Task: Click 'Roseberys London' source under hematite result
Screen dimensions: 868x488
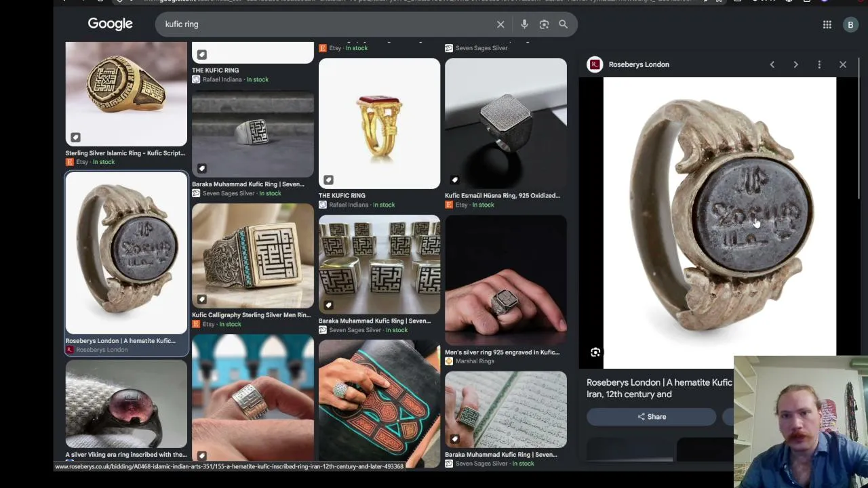Action: 102,350
